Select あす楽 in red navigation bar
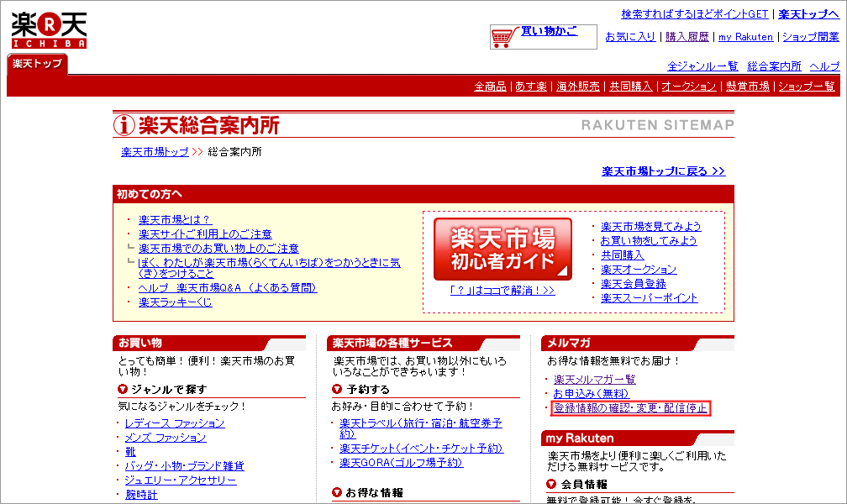Image resolution: width=847 pixels, height=504 pixels. pos(531,87)
